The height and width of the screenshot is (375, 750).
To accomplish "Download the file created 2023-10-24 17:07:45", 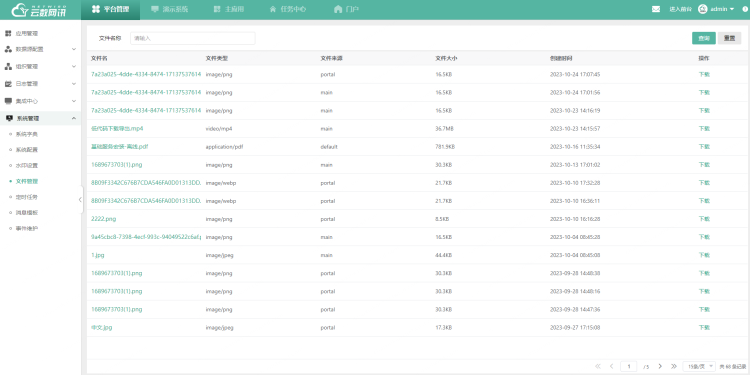I will click(x=704, y=74).
